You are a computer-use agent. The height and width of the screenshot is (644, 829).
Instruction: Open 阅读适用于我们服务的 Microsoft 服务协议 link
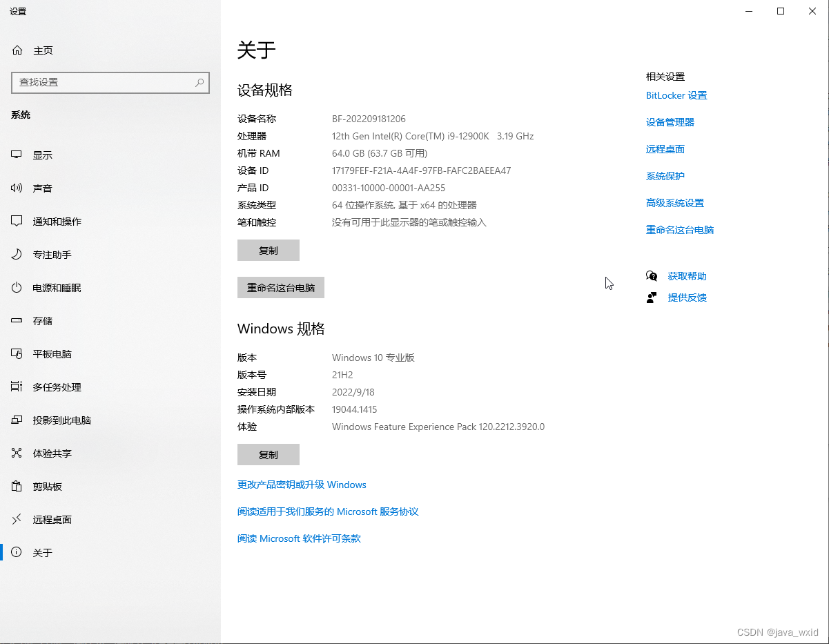328,511
